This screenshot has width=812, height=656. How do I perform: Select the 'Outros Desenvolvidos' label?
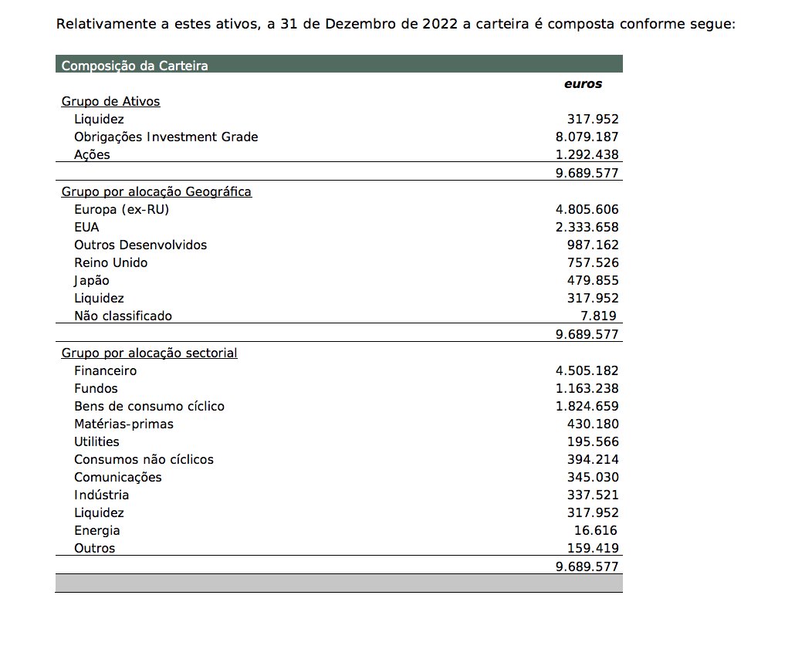click(x=140, y=245)
